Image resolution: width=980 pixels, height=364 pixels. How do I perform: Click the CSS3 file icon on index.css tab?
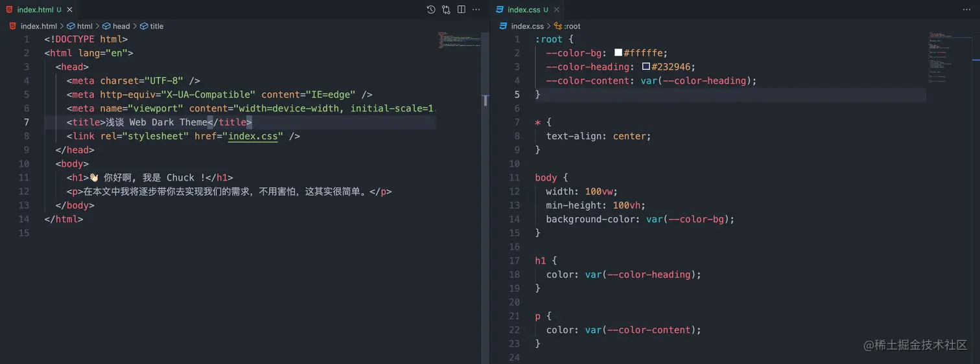point(500,10)
